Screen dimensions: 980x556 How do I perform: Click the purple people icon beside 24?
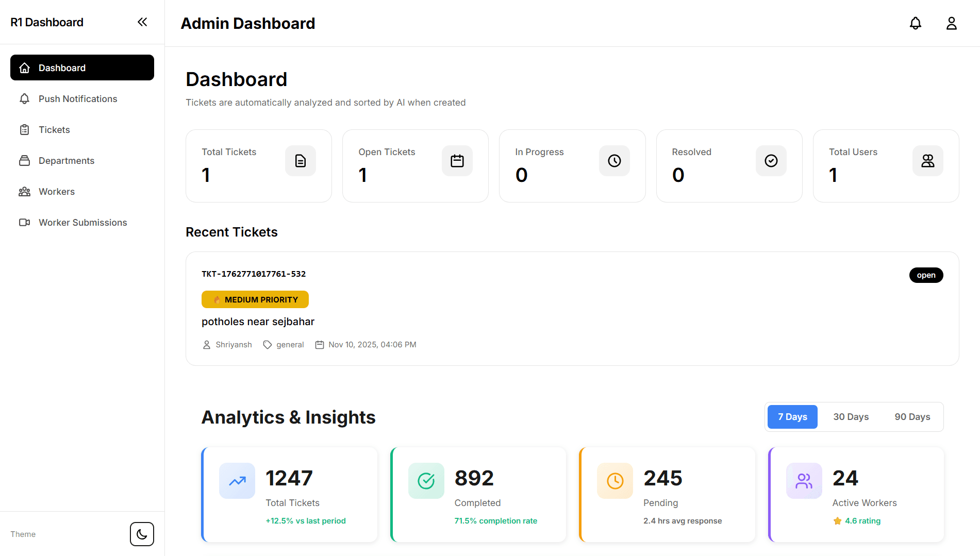point(804,481)
